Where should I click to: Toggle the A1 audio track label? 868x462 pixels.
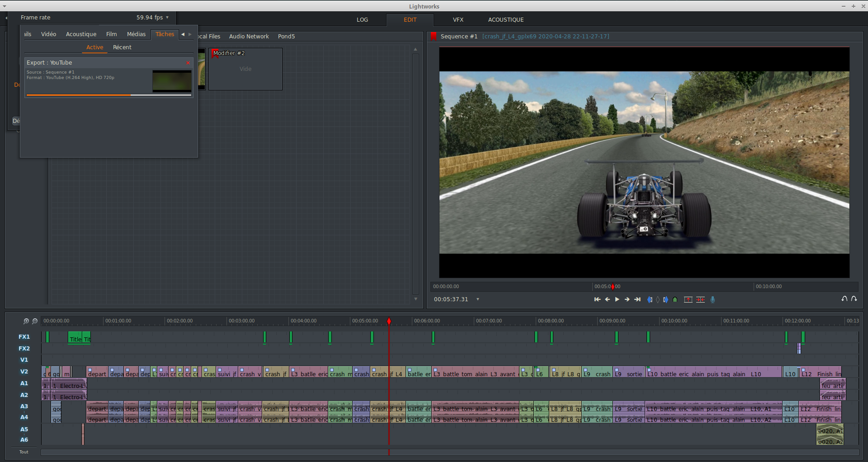point(24,383)
